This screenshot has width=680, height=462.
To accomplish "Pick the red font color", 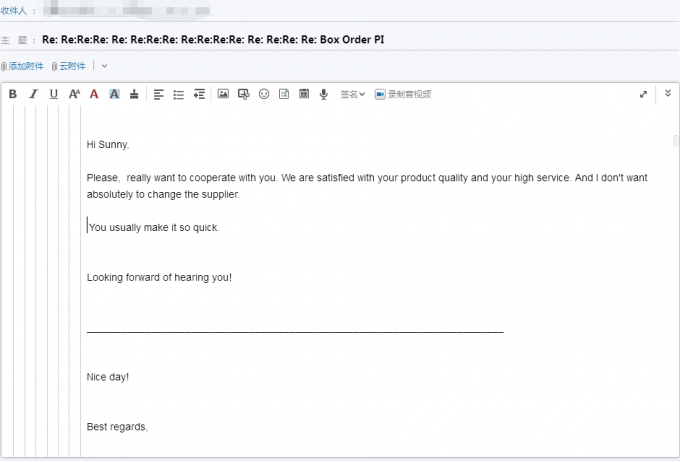I will coord(94,94).
